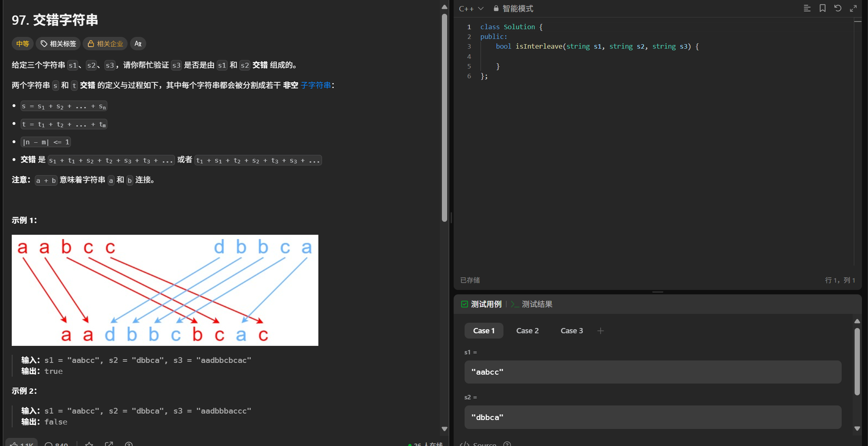Toggle 智能模式 smart mode
This screenshot has width=868, height=446.
coord(513,9)
